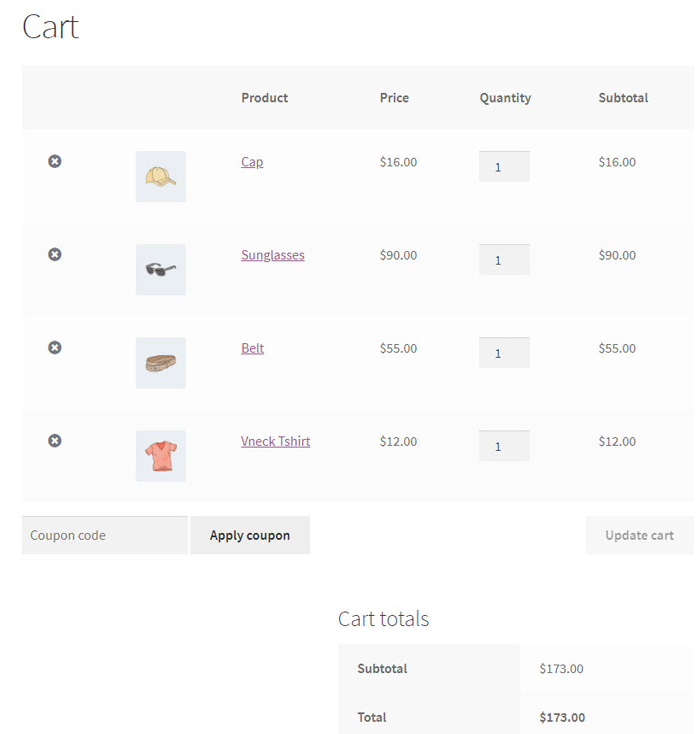
Task: Open the Sunglasses product page link
Action: click(272, 255)
